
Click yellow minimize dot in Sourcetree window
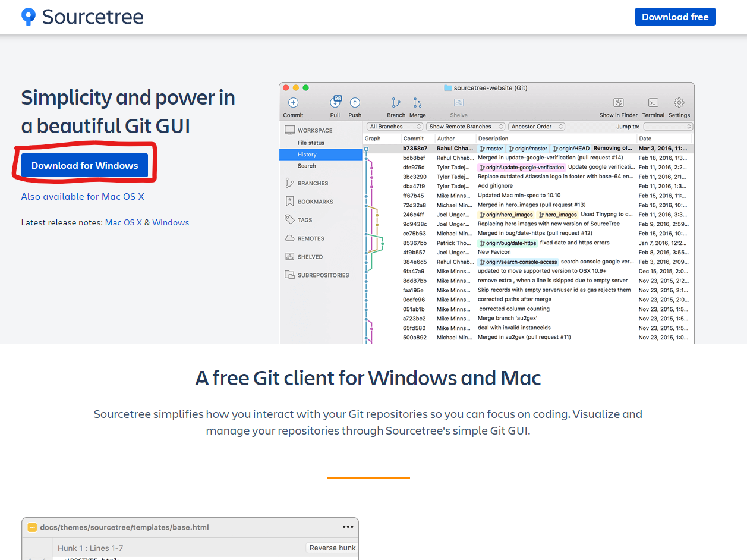[296, 88]
